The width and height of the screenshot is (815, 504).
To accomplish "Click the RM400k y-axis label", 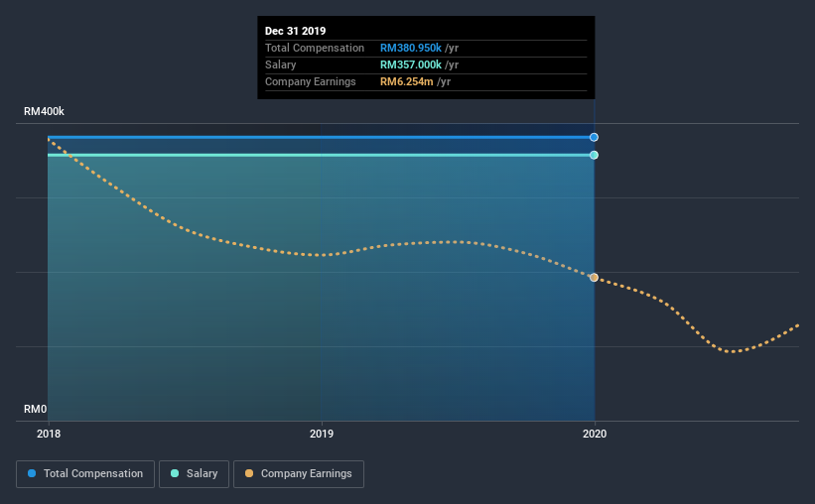I will point(45,111).
